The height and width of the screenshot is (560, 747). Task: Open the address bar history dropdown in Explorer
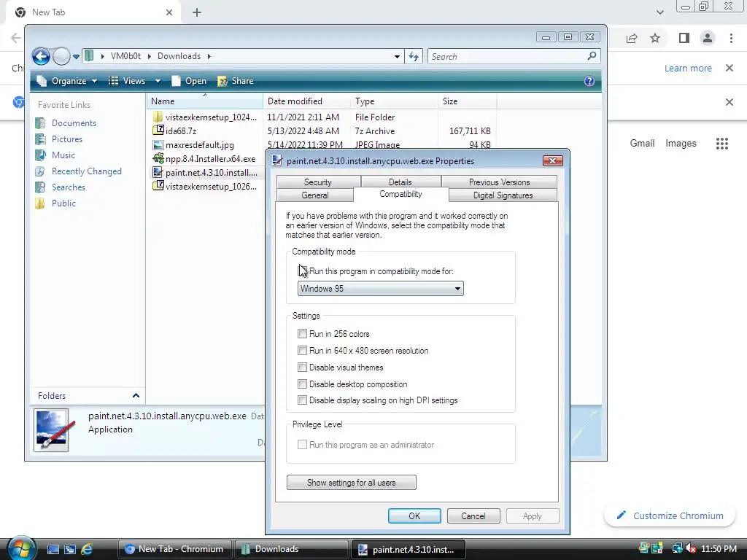point(397,57)
